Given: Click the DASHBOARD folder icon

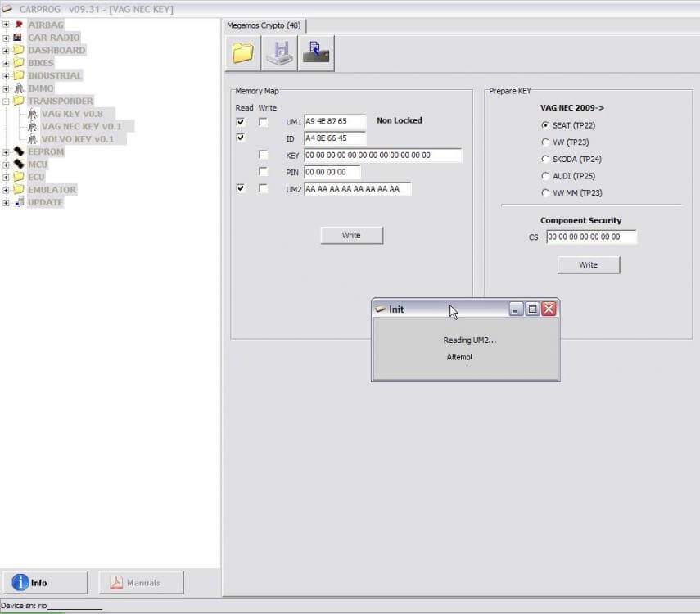Looking at the screenshot, I should pyautogui.click(x=19, y=50).
